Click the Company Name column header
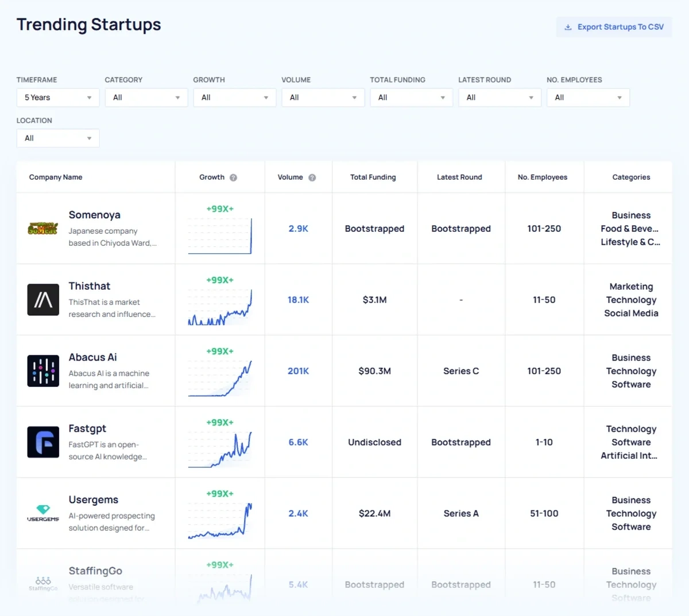 coord(56,177)
